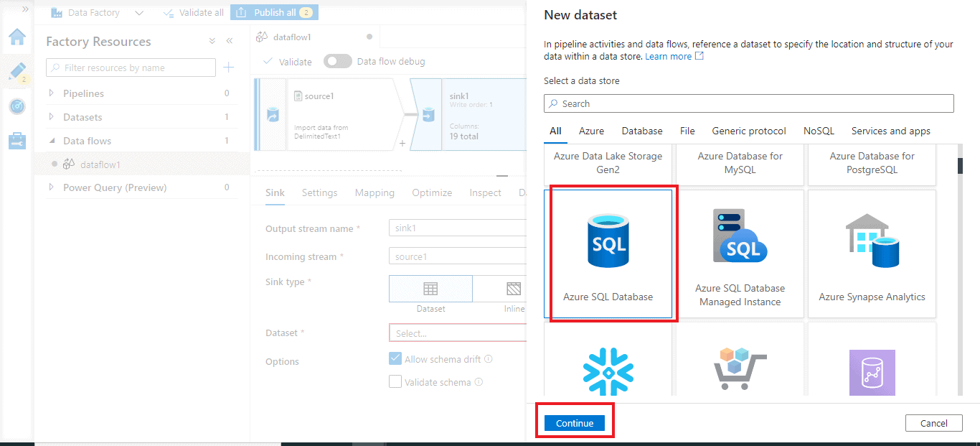Screen dimensions: 980x446
Task: Expand the Datasets tree node
Action: (51, 117)
